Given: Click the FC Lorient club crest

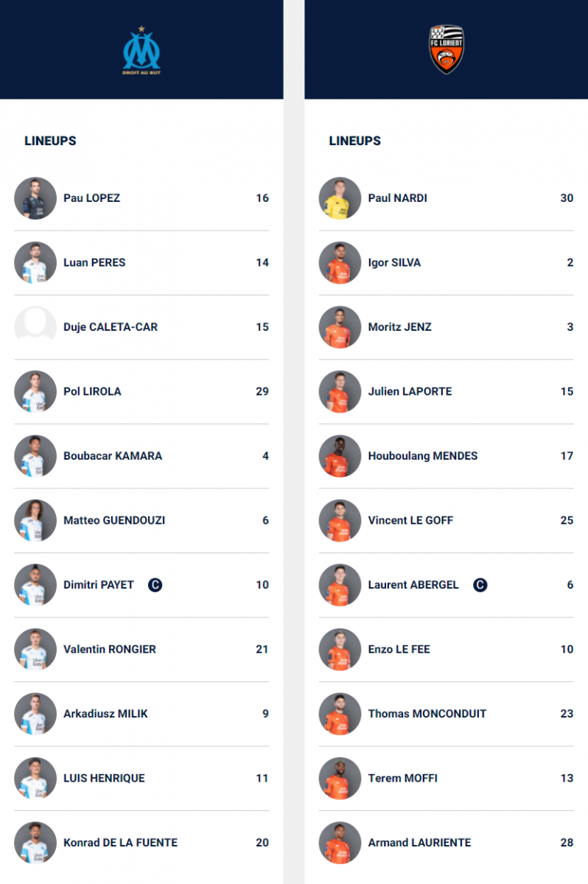Looking at the screenshot, I should click(x=447, y=49).
